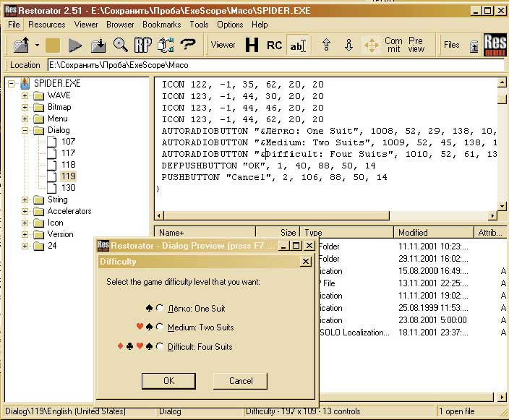
Task: Collapse the SPIDER.EXE root node
Action: [x=12, y=84]
